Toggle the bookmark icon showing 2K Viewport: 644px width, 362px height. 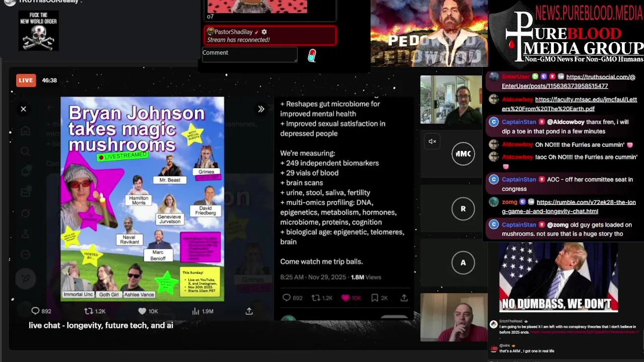point(374,298)
